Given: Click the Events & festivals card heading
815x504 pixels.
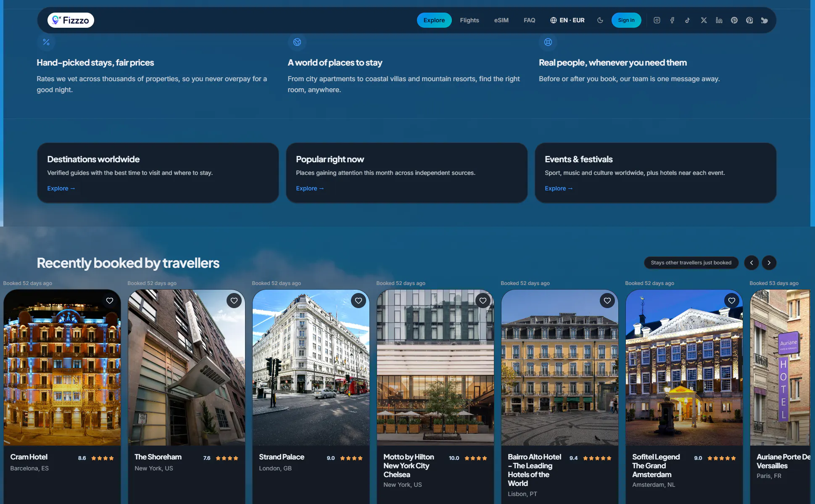Looking at the screenshot, I should 578,159.
